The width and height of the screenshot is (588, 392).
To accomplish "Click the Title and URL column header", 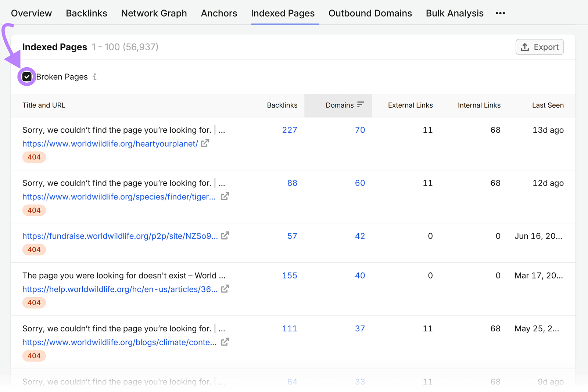I will tap(44, 105).
